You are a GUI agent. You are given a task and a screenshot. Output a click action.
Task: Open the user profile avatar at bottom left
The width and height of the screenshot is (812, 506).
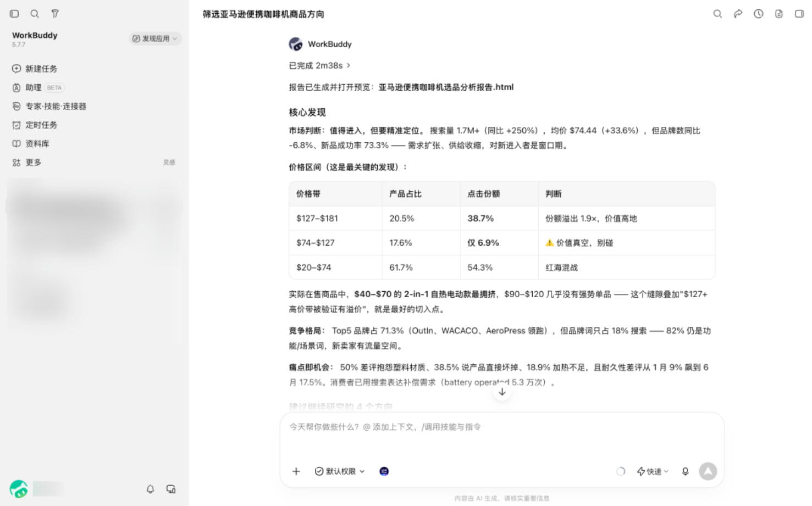(19, 489)
